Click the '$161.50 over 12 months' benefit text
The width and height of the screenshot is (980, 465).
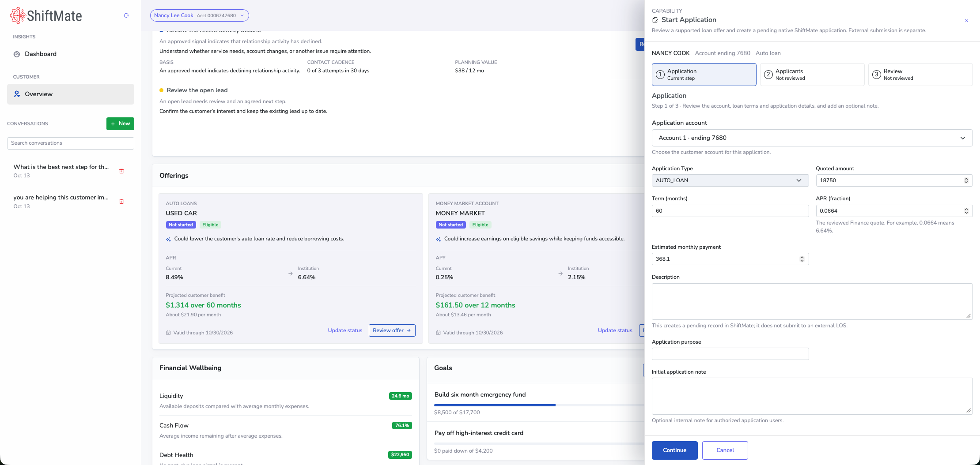click(475, 305)
